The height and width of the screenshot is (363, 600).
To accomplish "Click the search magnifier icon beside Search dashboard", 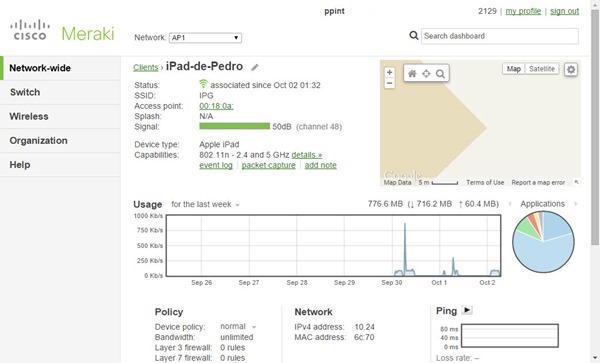I will click(414, 36).
